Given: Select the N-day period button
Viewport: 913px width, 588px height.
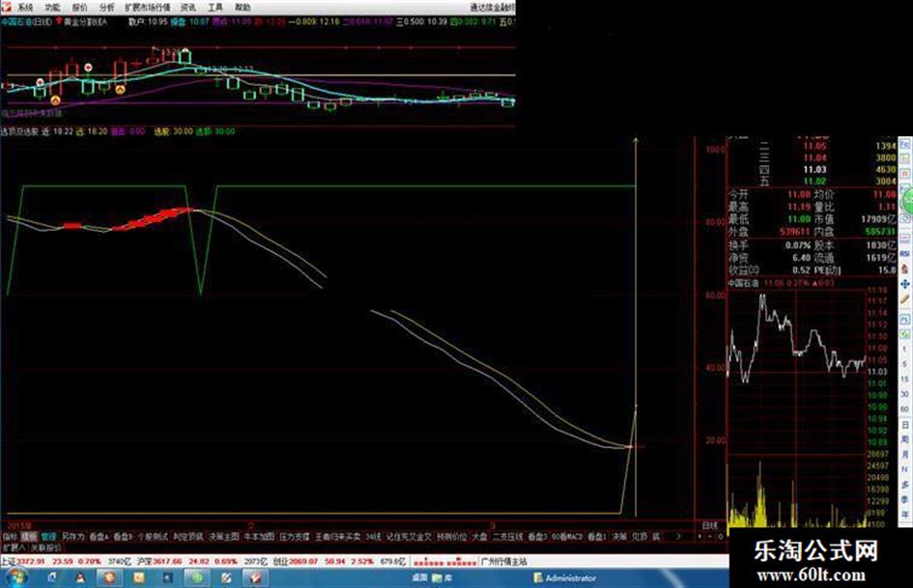Looking at the screenshot, I should point(905,469).
